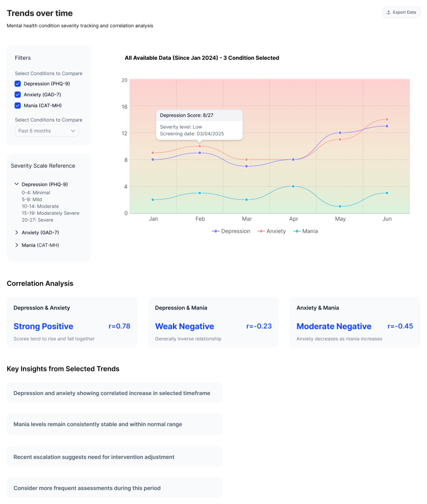Select the Mania data point for May
This screenshot has width=427, height=504.
341,207
